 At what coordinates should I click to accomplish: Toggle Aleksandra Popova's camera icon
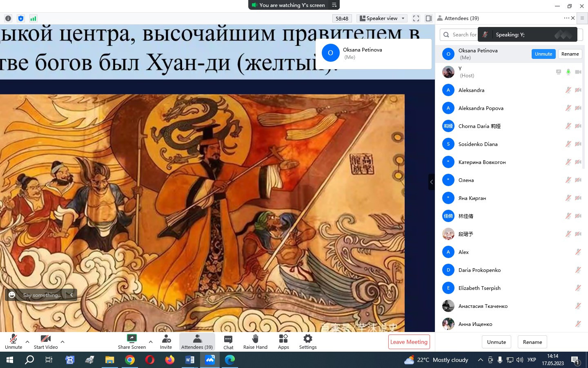tap(578, 108)
